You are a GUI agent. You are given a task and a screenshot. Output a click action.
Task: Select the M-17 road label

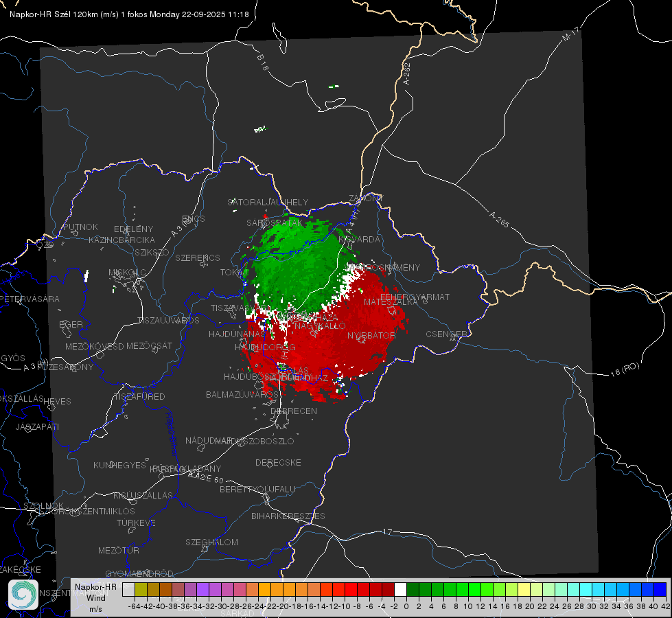click(570, 34)
